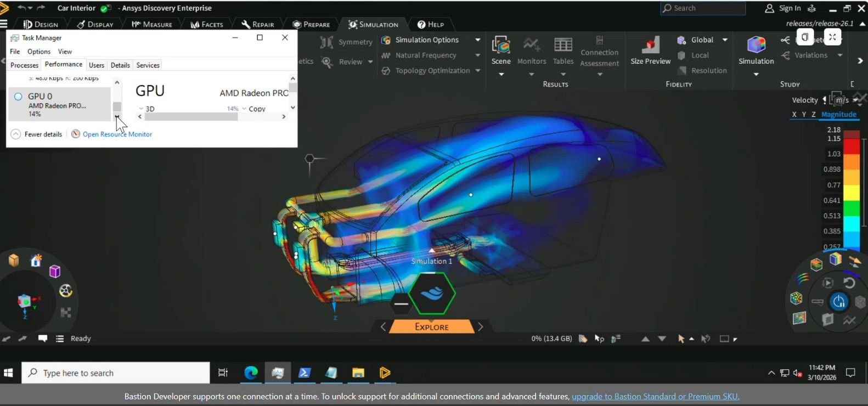This screenshot has width=868, height=406.
Task: Click the Sign In button
Action: [783, 8]
